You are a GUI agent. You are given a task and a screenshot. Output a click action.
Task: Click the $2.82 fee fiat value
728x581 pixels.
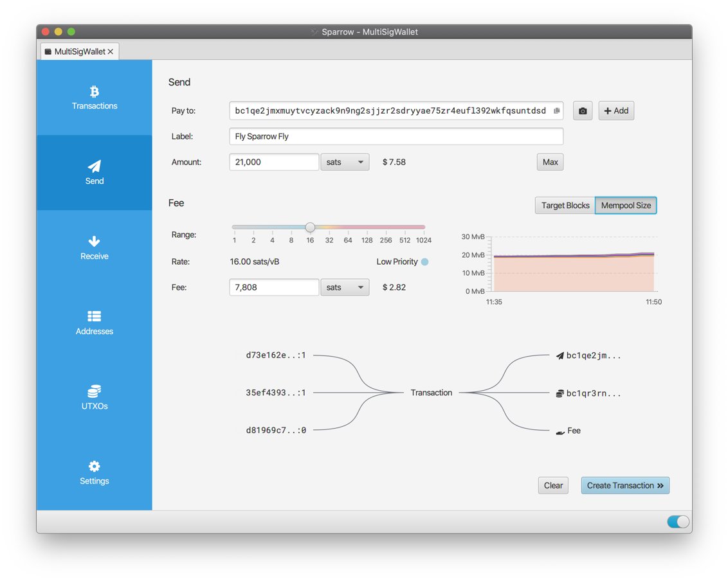point(394,287)
